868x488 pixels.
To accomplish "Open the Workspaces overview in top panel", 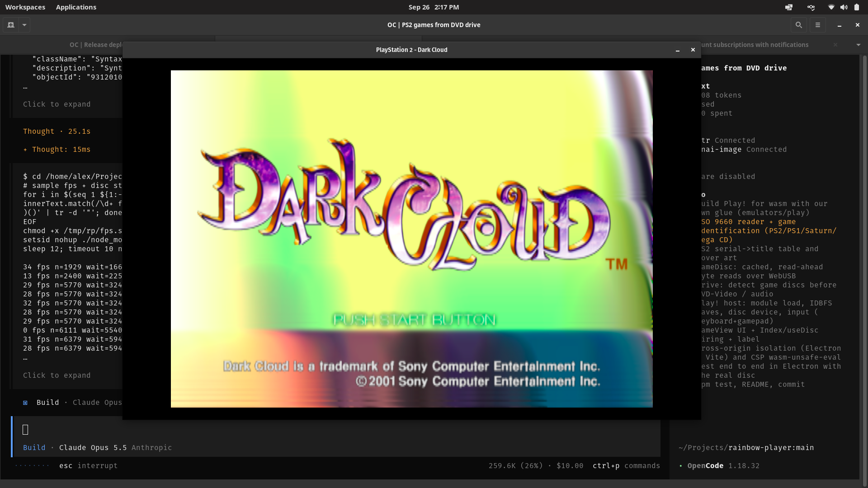I will [x=25, y=7].
